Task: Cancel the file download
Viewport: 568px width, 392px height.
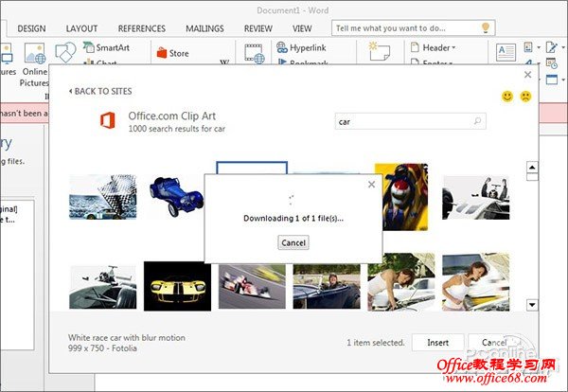Action: coord(293,242)
